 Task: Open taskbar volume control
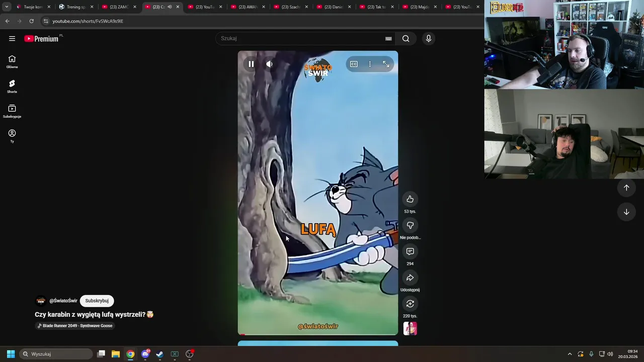pyautogui.click(x=610, y=354)
